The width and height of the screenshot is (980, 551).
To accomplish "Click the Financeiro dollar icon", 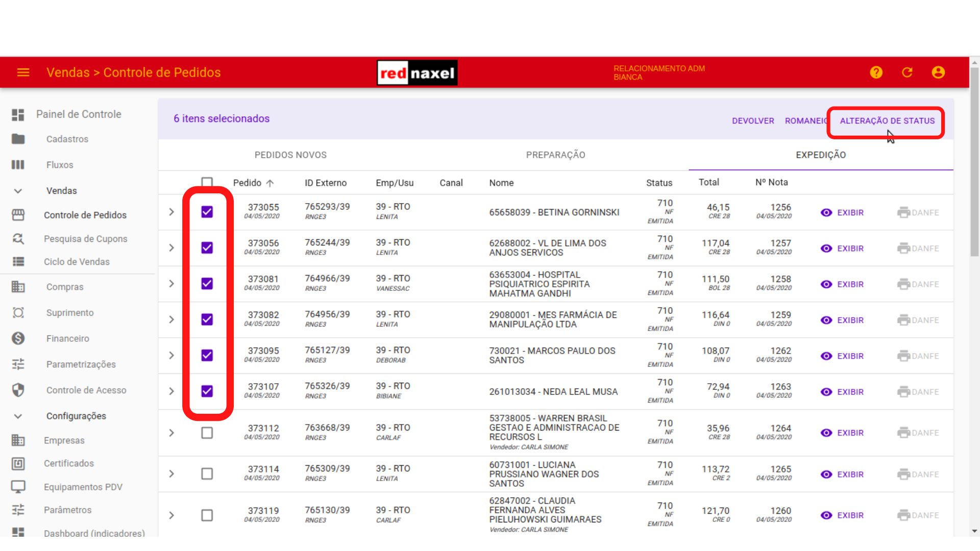I will (18, 338).
